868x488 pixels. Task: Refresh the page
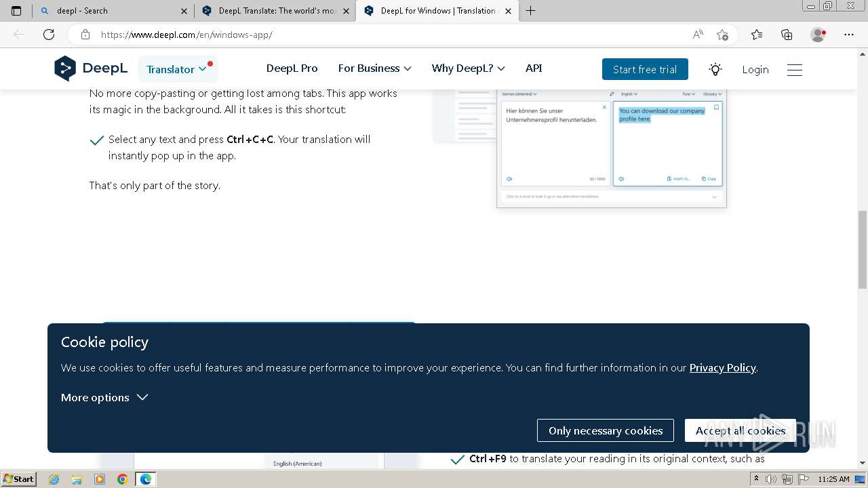(49, 35)
